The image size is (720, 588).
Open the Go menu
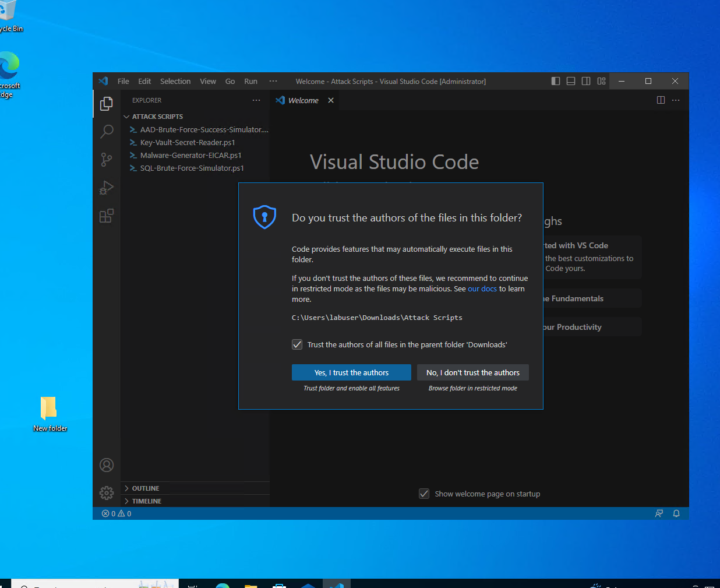point(230,81)
